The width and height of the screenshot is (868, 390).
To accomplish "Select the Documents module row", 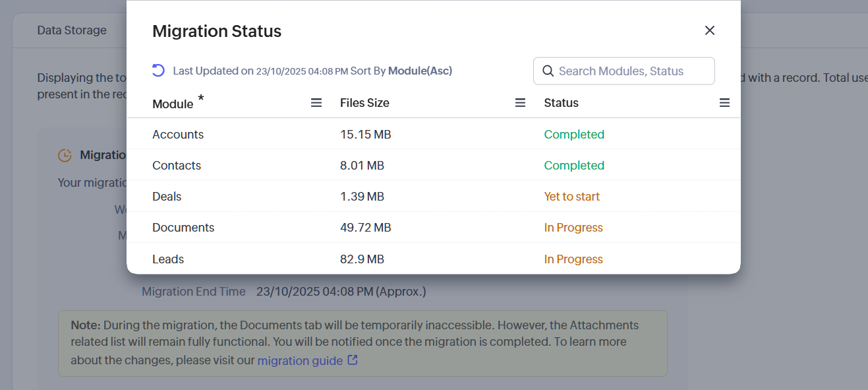I will coord(183,228).
